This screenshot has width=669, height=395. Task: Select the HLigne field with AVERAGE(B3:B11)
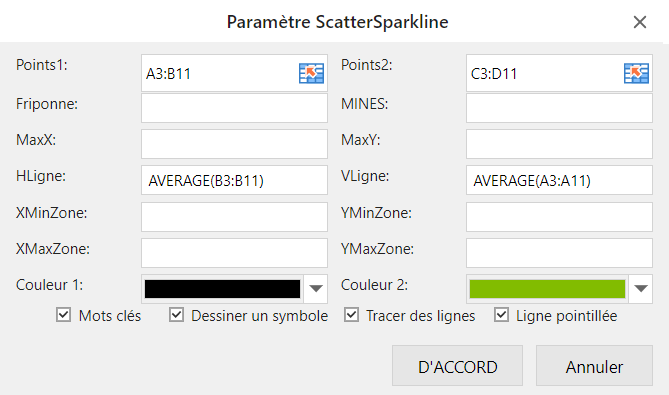[234, 180]
